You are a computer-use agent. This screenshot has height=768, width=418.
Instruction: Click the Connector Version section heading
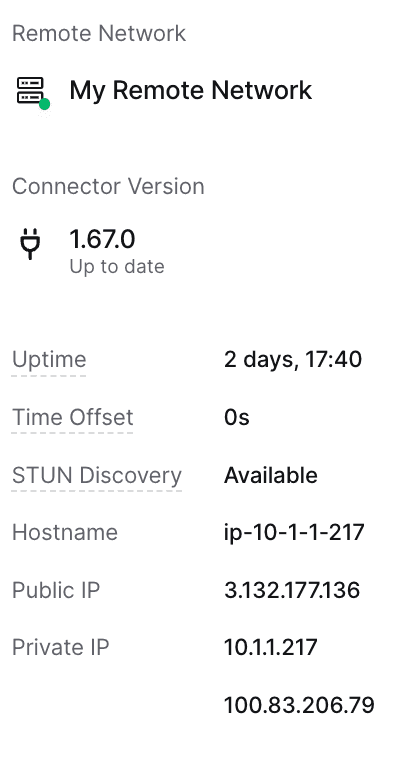point(108,186)
